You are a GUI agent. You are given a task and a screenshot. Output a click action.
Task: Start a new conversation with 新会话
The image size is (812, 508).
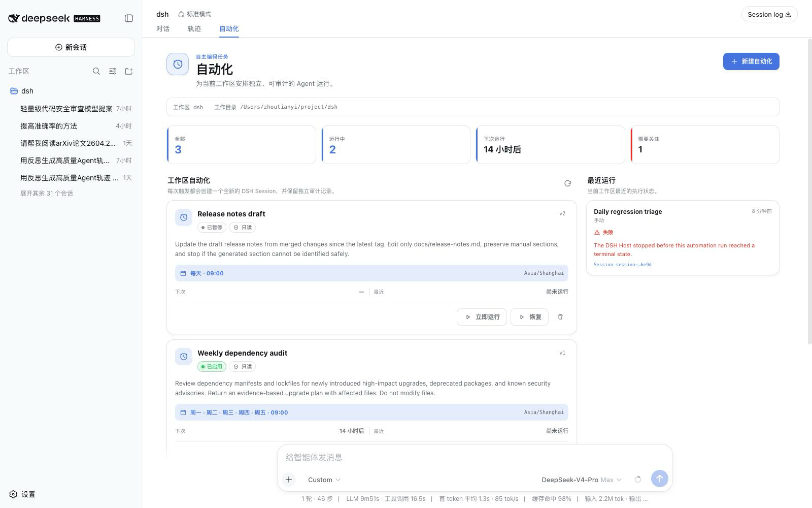(x=71, y=47)
